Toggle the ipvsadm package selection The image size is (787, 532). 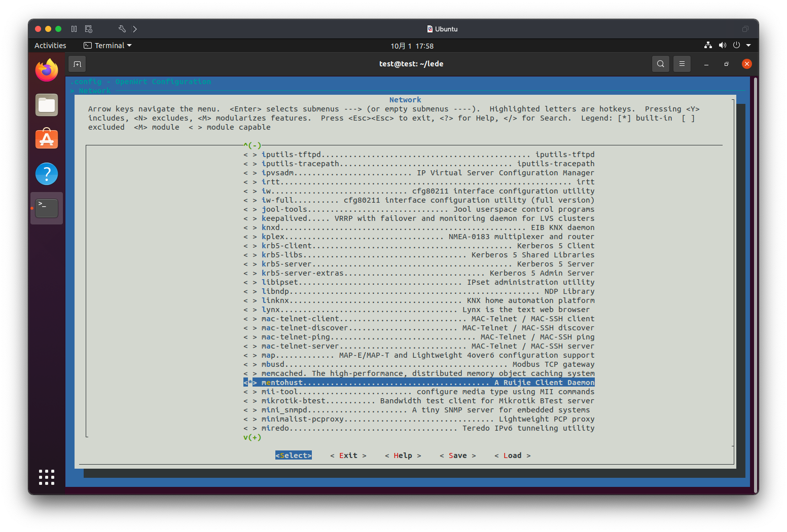250,173
